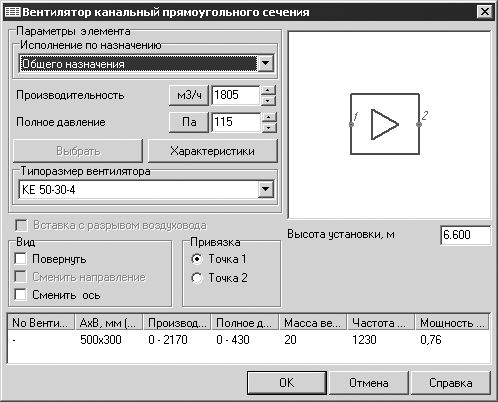This screenshot has height=402, width=498.
Task: Click the AxB, мм column header
Action: click(109, 323)
